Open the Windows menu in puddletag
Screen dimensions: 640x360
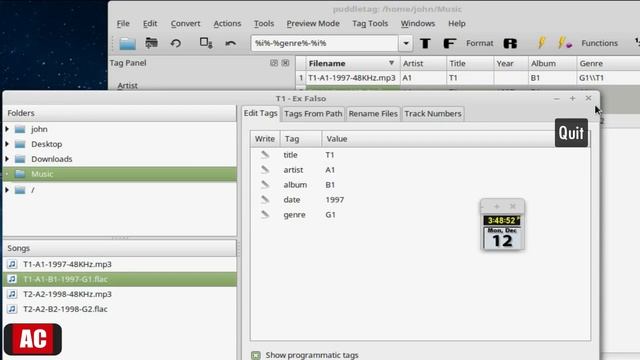point(418,24)
